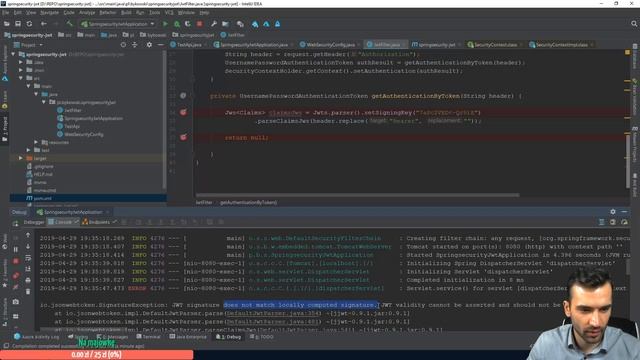Click Rerun in Debug panel

[x=16, y=223]
